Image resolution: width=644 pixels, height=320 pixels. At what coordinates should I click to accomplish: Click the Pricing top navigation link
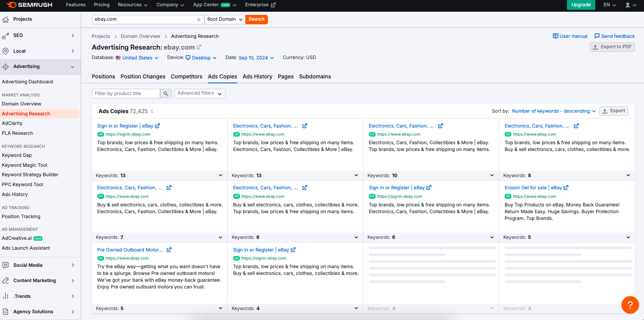click(102, 5)
